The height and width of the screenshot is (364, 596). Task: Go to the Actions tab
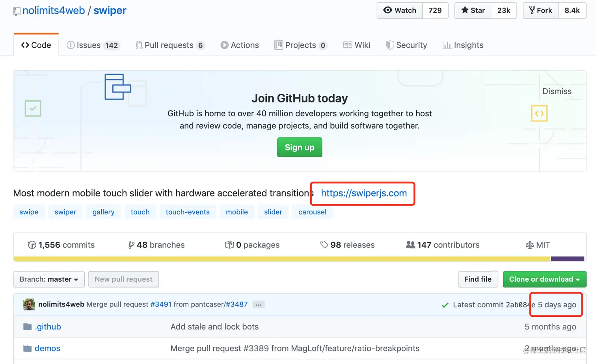click(x=240, y=45)
